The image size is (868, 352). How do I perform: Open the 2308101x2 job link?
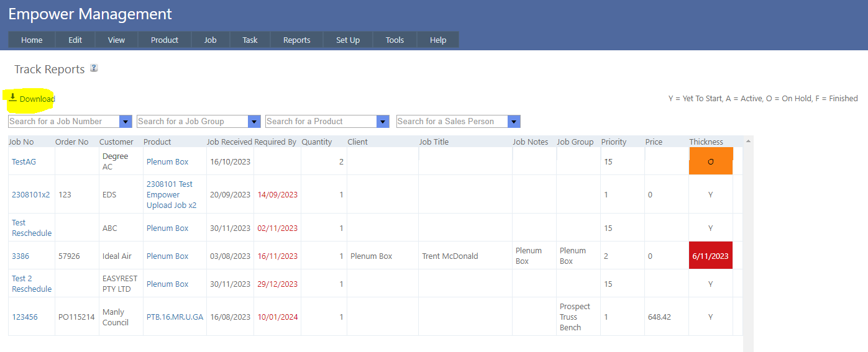(x=30, y=194)
